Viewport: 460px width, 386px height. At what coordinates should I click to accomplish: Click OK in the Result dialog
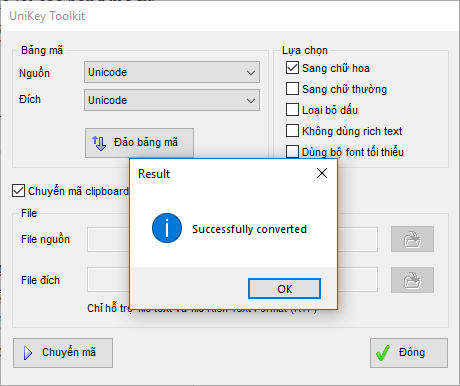point(284,289)
